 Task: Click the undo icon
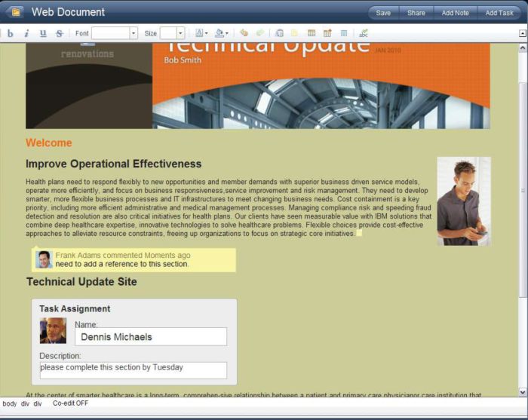pyautogui.click(x=244, y=33)
